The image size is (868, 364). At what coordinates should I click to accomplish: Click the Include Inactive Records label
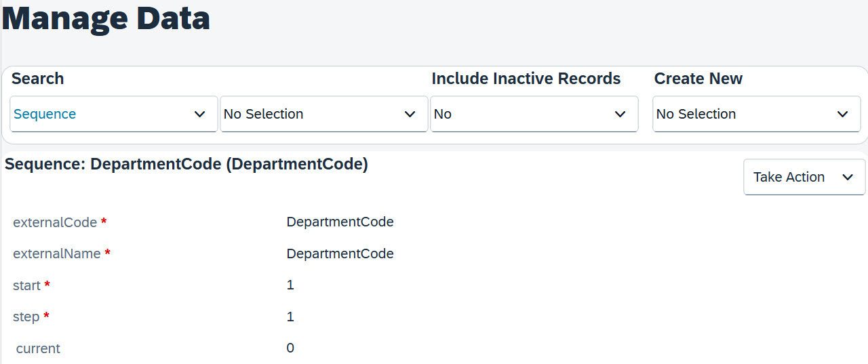click(x=526, y=79)
